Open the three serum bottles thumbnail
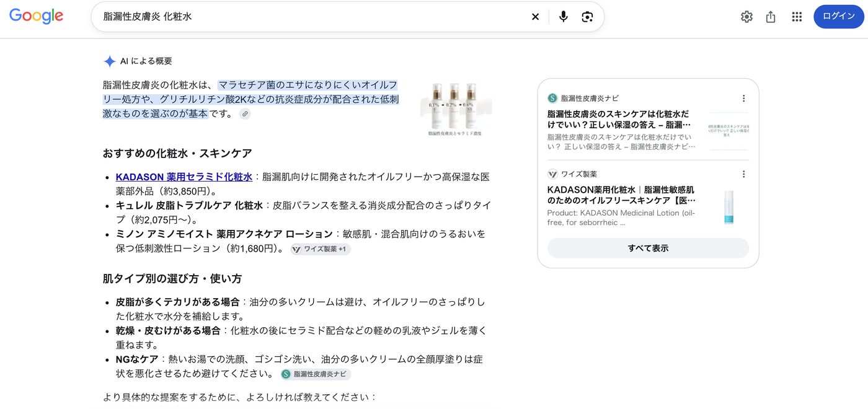Viewport: 868px width, 409px height. click(455, 108)
